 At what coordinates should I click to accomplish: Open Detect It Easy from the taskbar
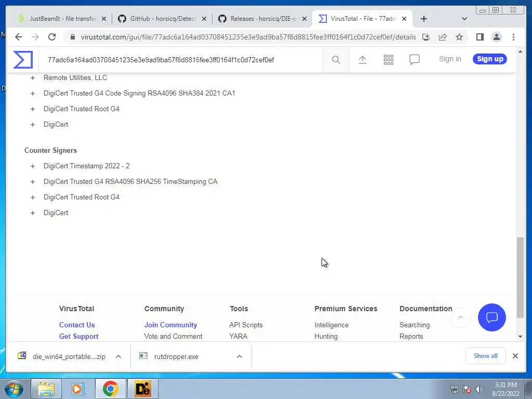[142, 389]
